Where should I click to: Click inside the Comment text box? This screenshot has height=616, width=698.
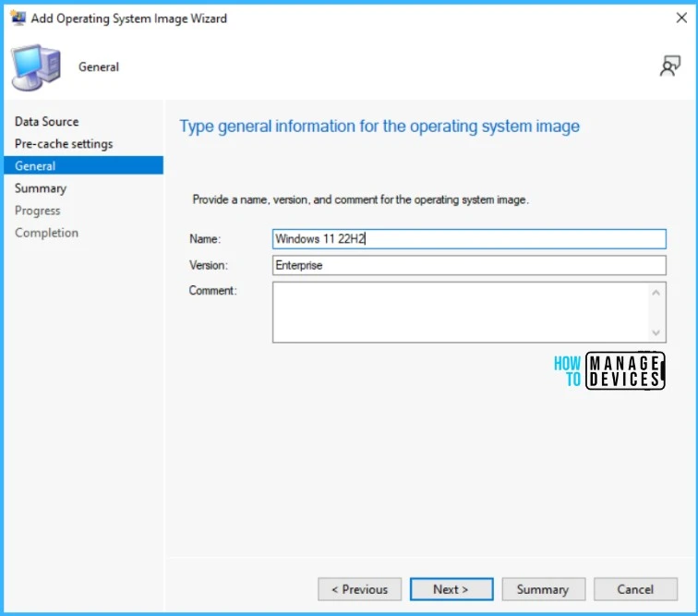click(462, 312)
